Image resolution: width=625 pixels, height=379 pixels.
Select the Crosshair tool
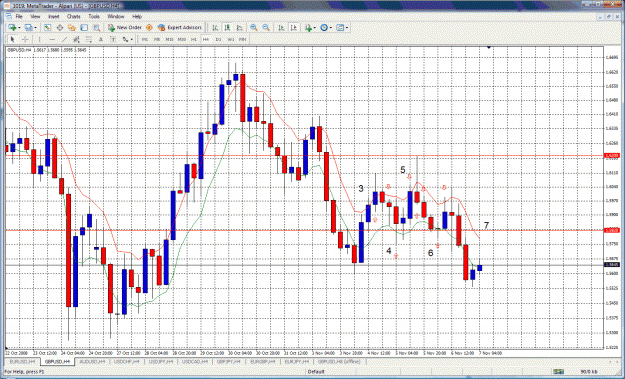[x=25, y=39]
